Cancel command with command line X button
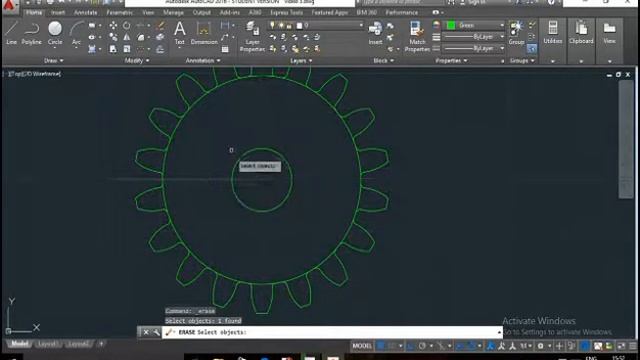 146,332
